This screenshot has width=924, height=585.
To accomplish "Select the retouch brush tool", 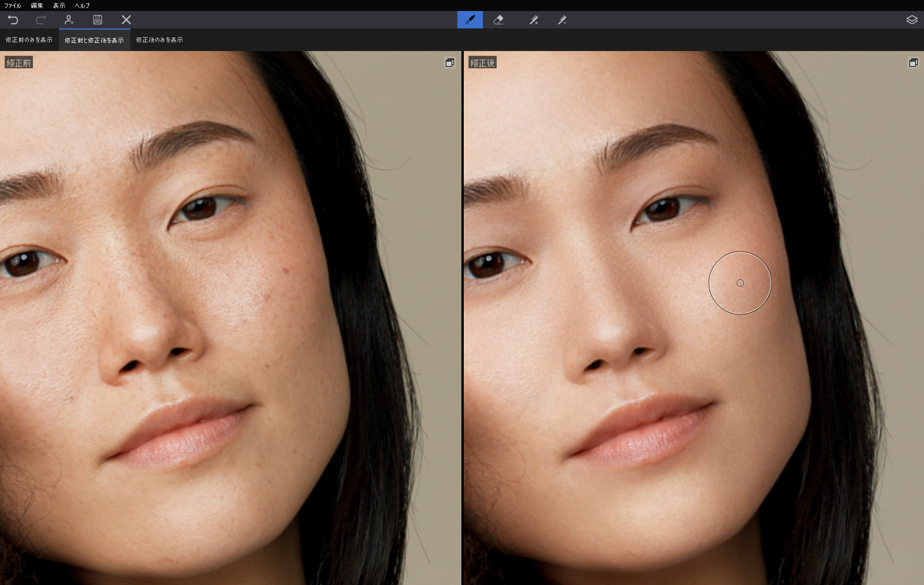I will pos(470,20).
